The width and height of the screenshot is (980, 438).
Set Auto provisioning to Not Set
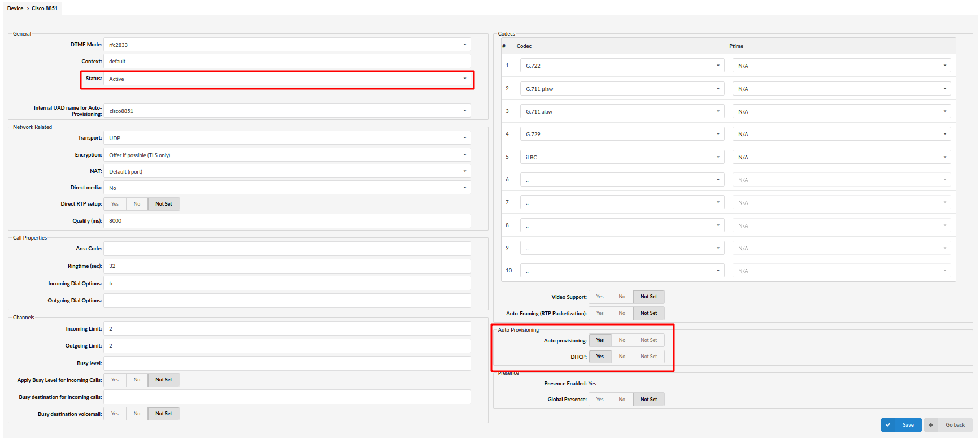tap(648, 340)
